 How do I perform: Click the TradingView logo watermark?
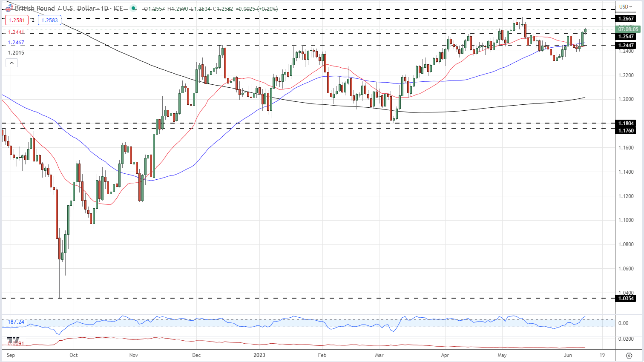[x=13, y=340]
